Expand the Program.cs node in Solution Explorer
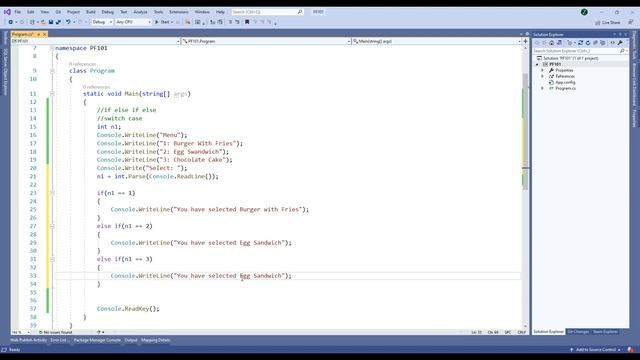 (542, 88)
